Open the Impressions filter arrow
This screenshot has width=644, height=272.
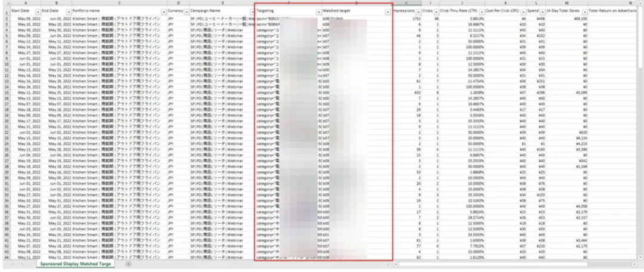419,11
